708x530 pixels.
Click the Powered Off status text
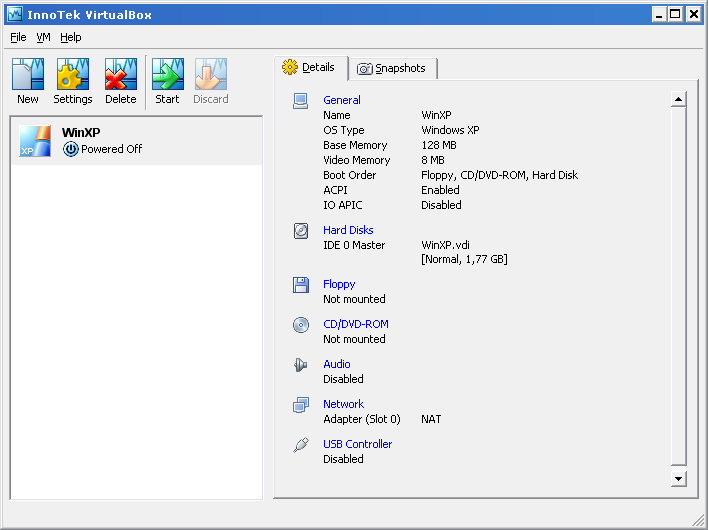tap(112, 149)
